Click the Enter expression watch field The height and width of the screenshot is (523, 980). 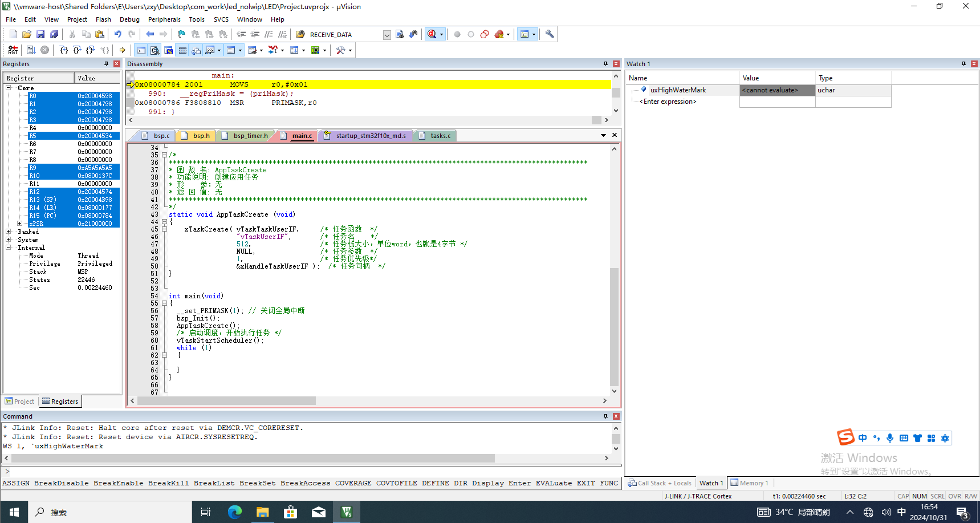pyautogui.click(x=668, y=102)
